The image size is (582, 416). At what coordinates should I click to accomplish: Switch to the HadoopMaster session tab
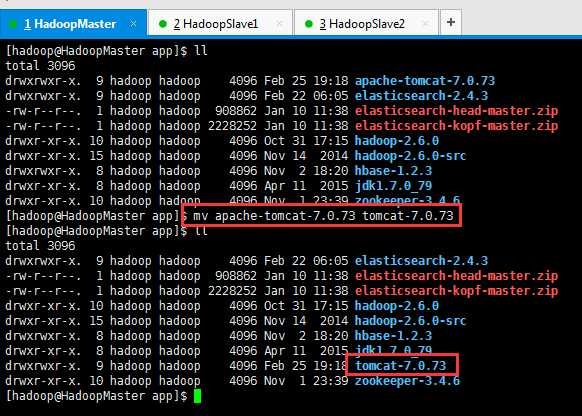tap(73, 23)
